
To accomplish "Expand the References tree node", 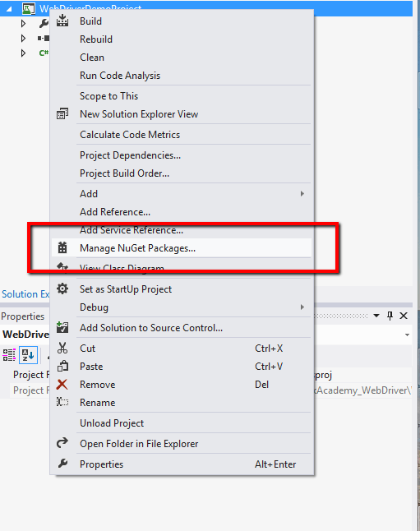I will [x=23, y=39].
